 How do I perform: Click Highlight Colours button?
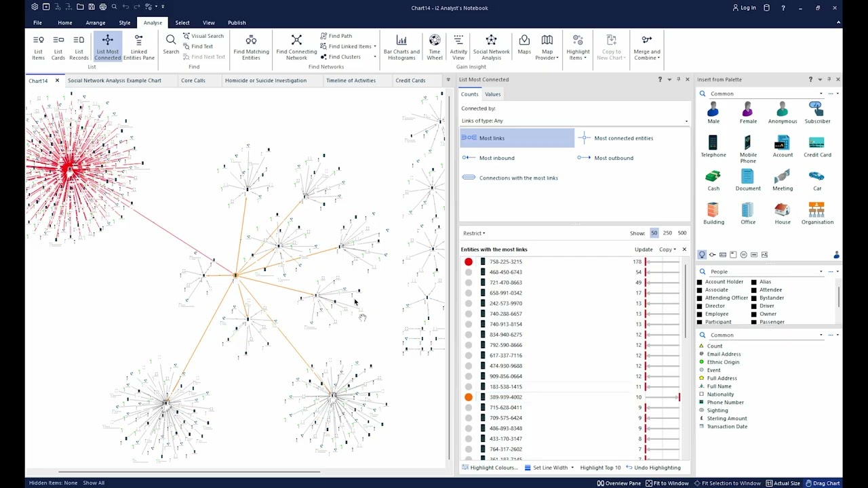(x=490, y=468)
